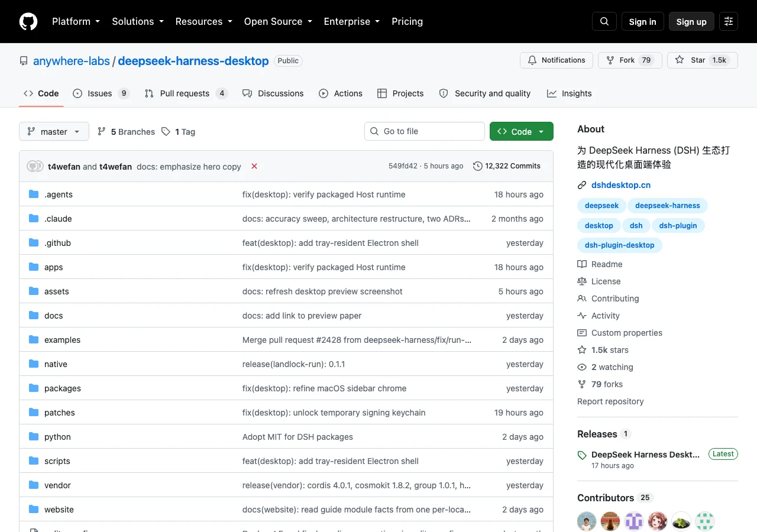Image resolution: width=757 pixels, height=532 pixels.
Task: Expand the Resources menu
Action: coord(203,21)
